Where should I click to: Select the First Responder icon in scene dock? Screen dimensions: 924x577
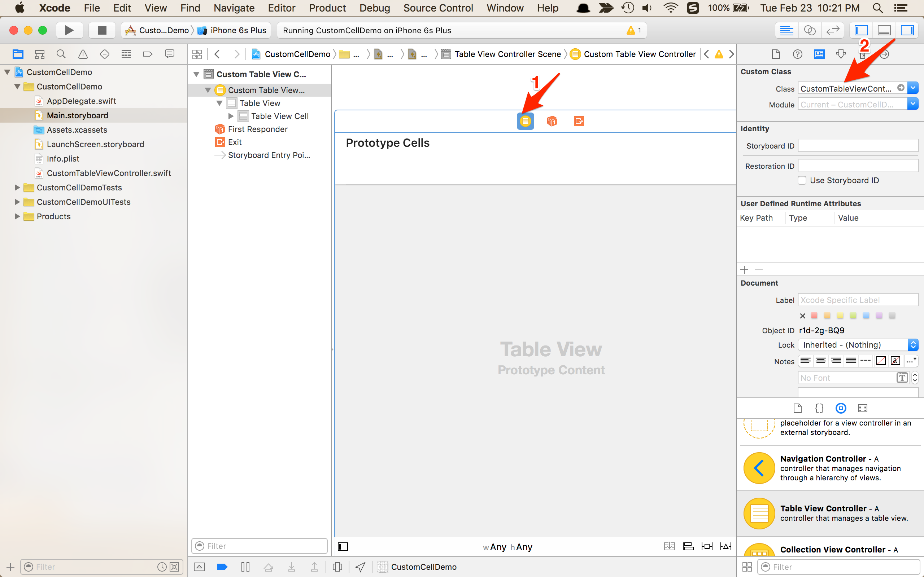(x=552, y=121)
